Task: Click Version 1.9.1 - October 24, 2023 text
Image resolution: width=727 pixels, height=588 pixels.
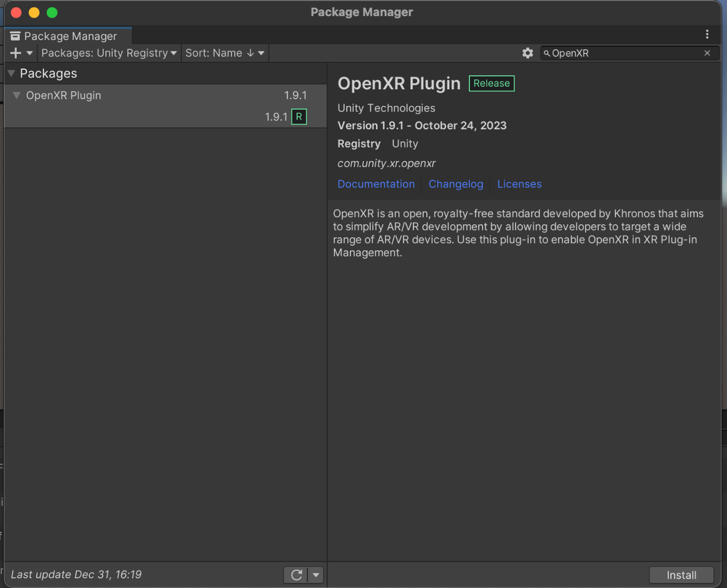Action: pos(422,126)
